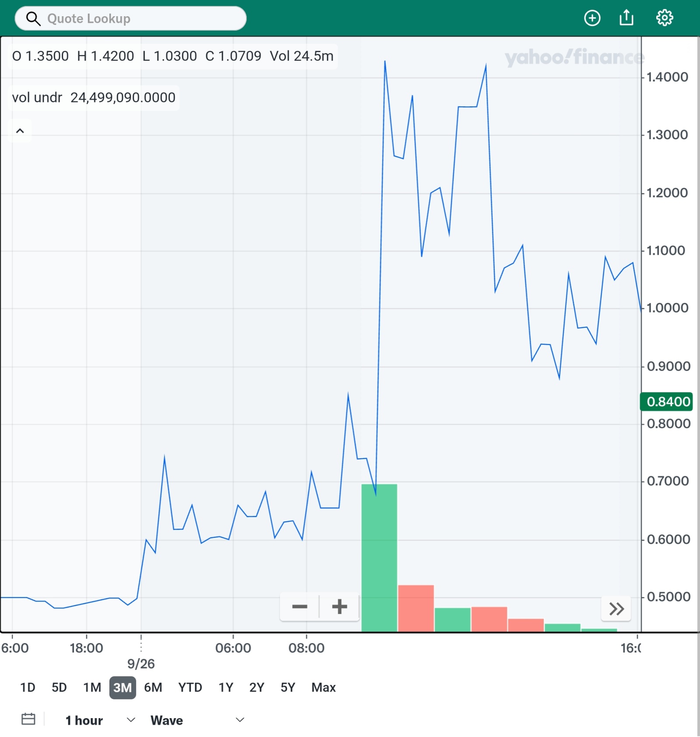Click the 0.8400 current price tag
The height and width of the screenshot is (737, 700).
(x=667, y=401)
